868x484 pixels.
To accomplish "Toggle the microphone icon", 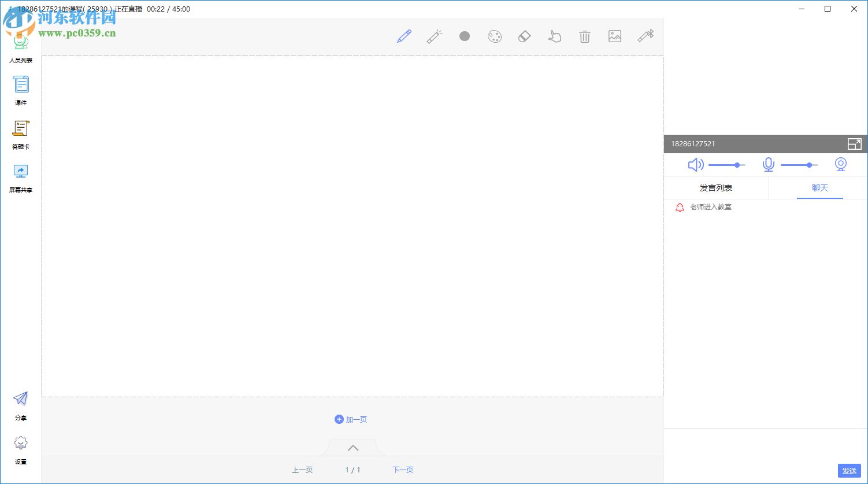I will coord(768,165).
